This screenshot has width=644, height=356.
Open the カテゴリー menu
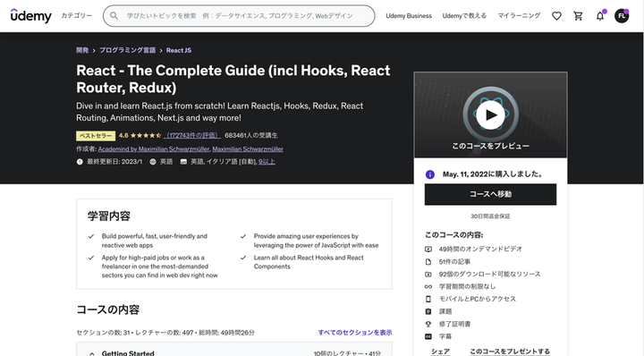pyautogui.click(x=76, y=15)
